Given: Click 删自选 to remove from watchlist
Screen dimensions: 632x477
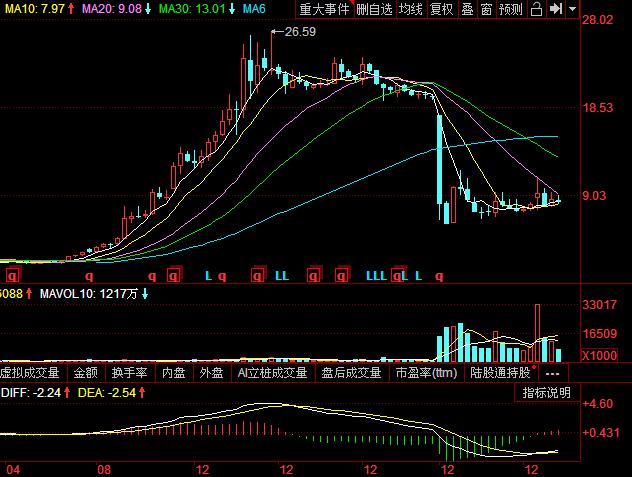Looking at the screenshot, I should (x=374, y=9).
